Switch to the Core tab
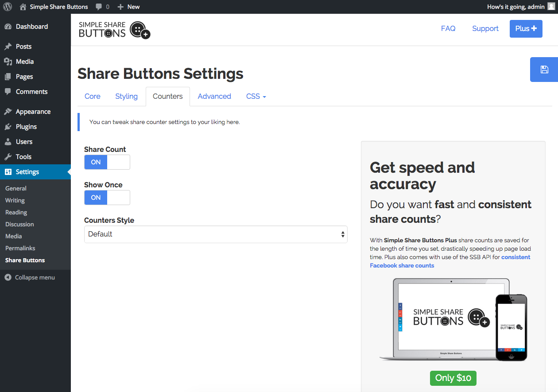 [93, 97]
